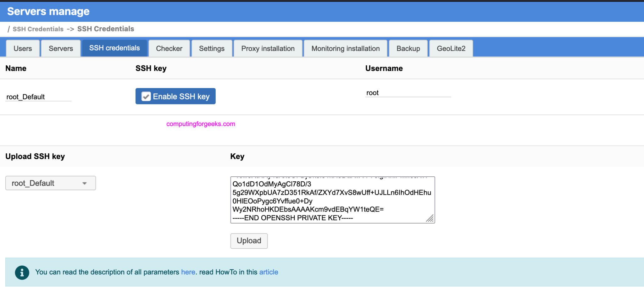Switch to the Servers tab
The width and height of the screenshot is (644, 298).
coord(60,48)
